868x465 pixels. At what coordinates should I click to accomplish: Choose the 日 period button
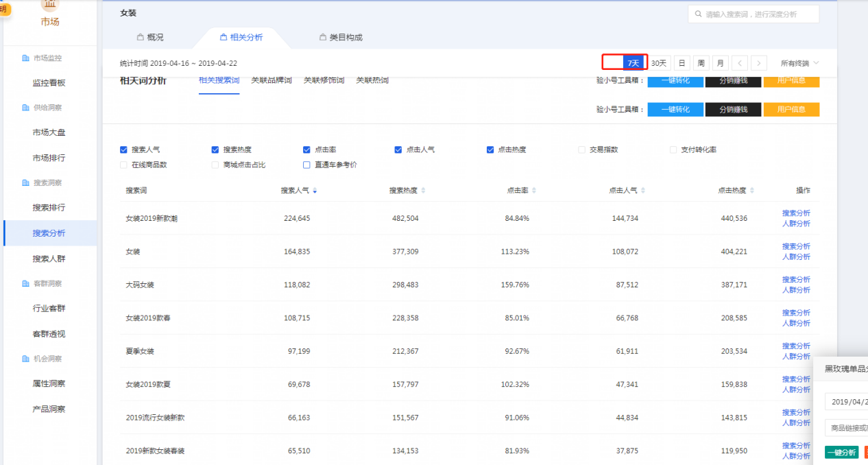pyautogui.click(x=682, y=63)
